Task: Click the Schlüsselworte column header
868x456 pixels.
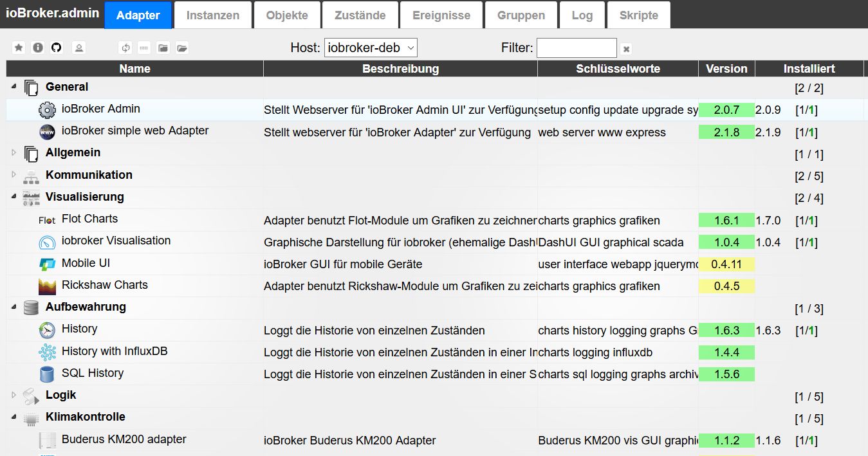Action: click(618, 68)
